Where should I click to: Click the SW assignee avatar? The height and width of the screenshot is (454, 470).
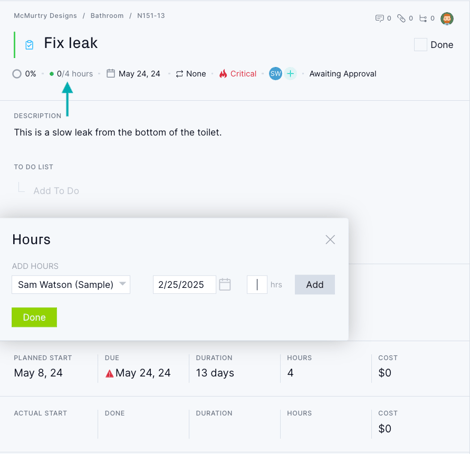coord(275,74)
